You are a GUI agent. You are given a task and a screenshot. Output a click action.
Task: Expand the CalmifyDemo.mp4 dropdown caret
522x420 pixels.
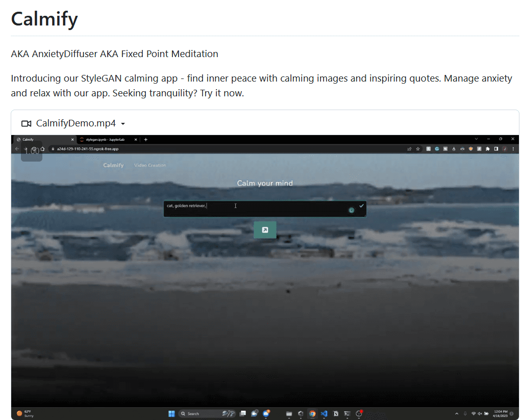(x=122, y=123)
